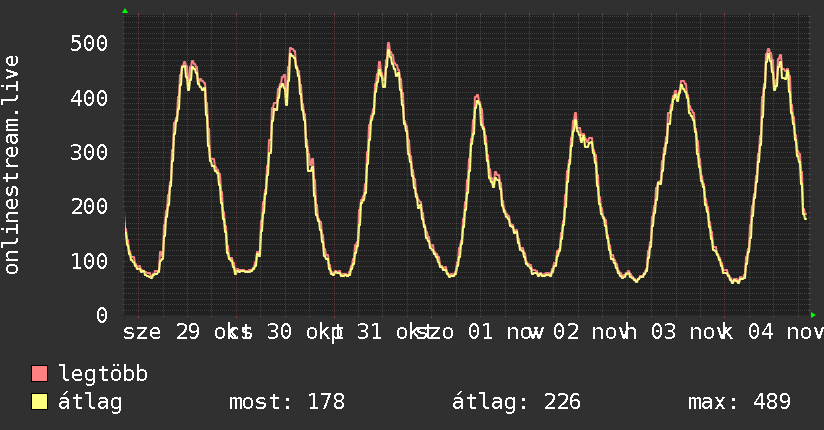Click the green arrow atop the y-axis
Viewport: 824px width, 430px height.
click(125, 11)
